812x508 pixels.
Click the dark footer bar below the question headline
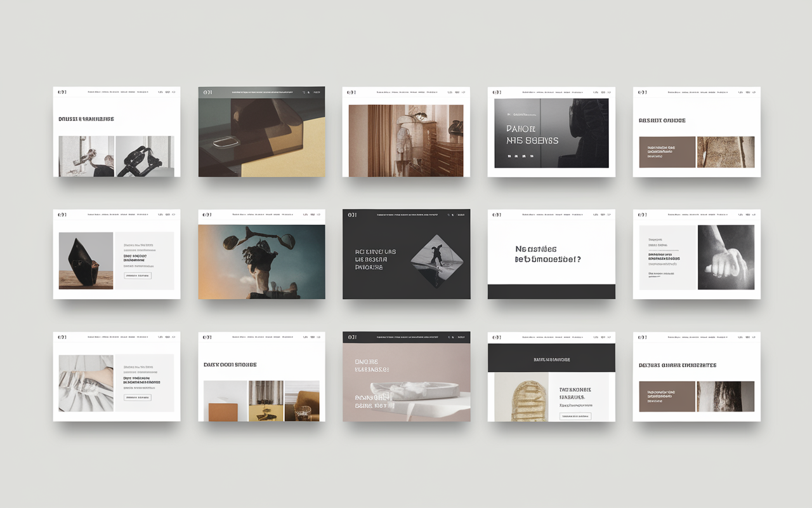coord(551,291)
